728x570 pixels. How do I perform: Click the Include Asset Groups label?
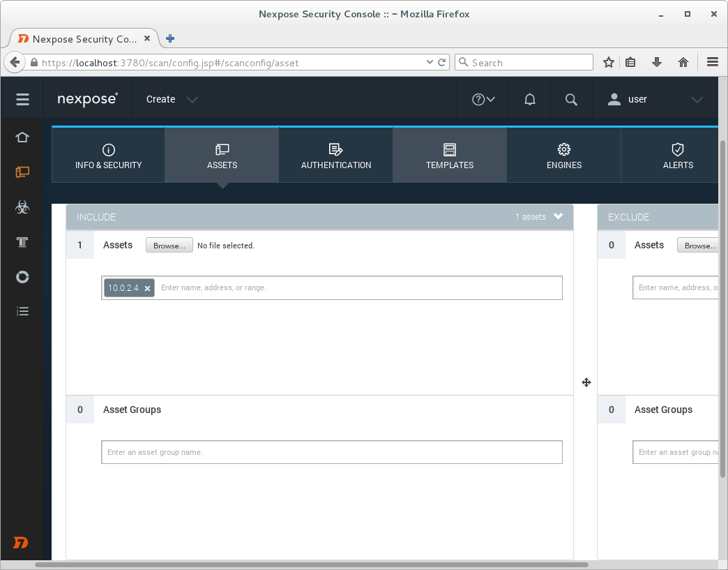tap(132, 410)
